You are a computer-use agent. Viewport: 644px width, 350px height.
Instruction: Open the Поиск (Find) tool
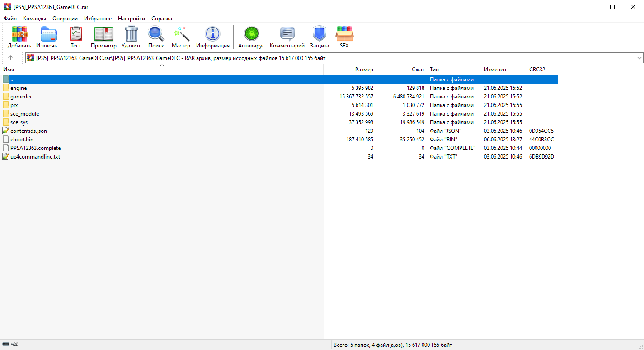click(156, 34)
